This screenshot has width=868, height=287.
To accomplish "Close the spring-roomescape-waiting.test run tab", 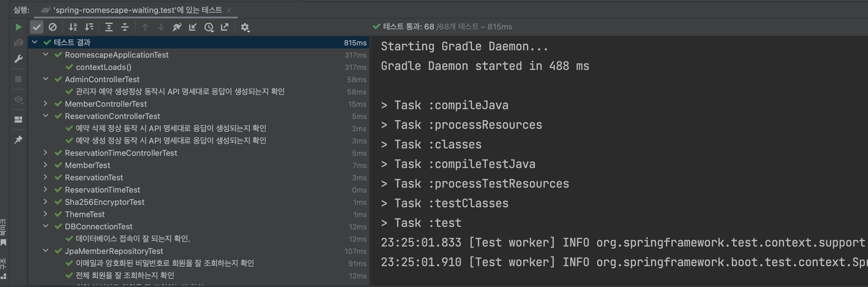I will tap(229, 10).
